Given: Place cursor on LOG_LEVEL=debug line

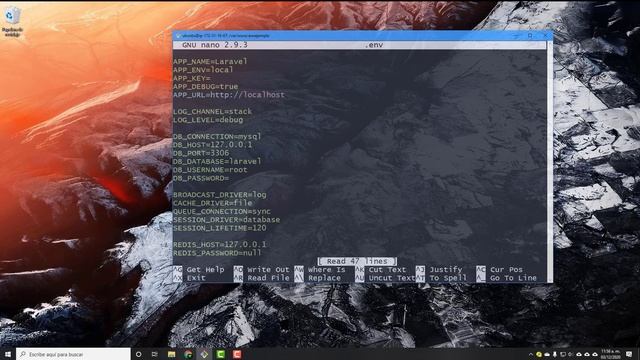Looking at the screenshot, I should click(208, 120).
